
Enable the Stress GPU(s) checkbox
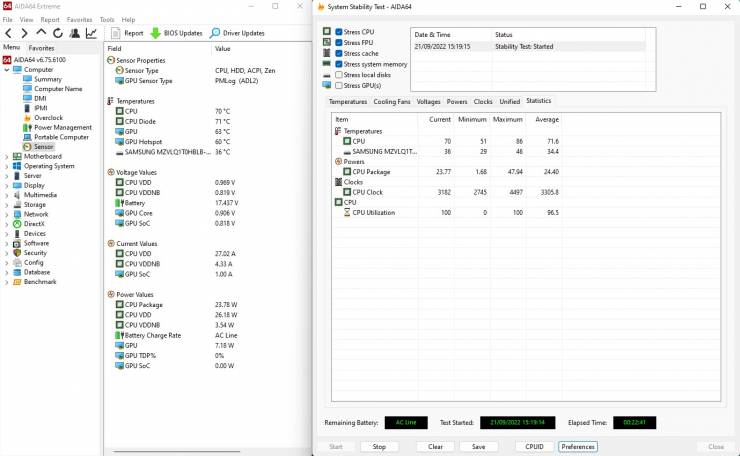pyautogui.click(x=338, y=85)
